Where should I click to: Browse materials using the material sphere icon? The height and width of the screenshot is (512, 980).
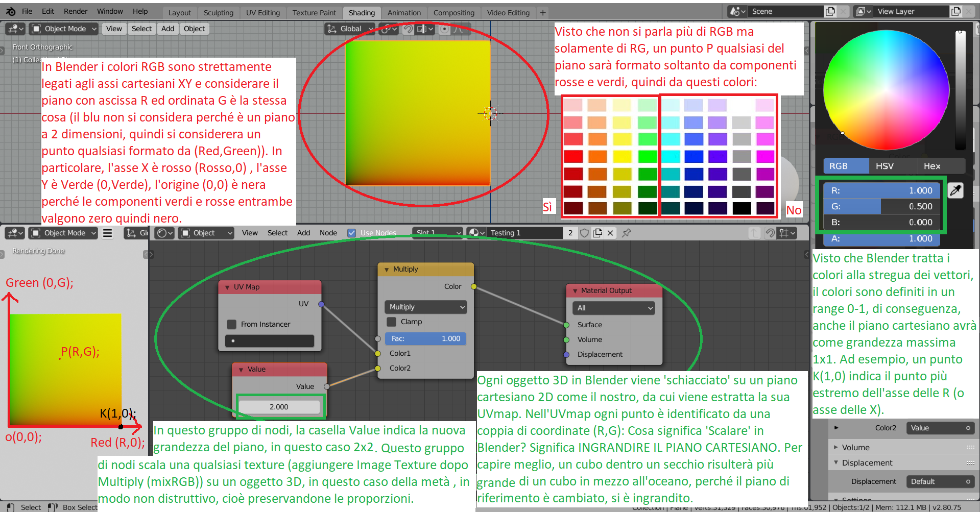point(476,233)
